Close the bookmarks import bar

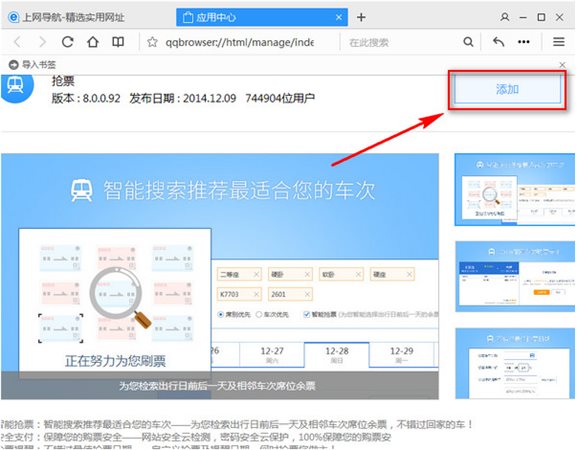[562, 65]
